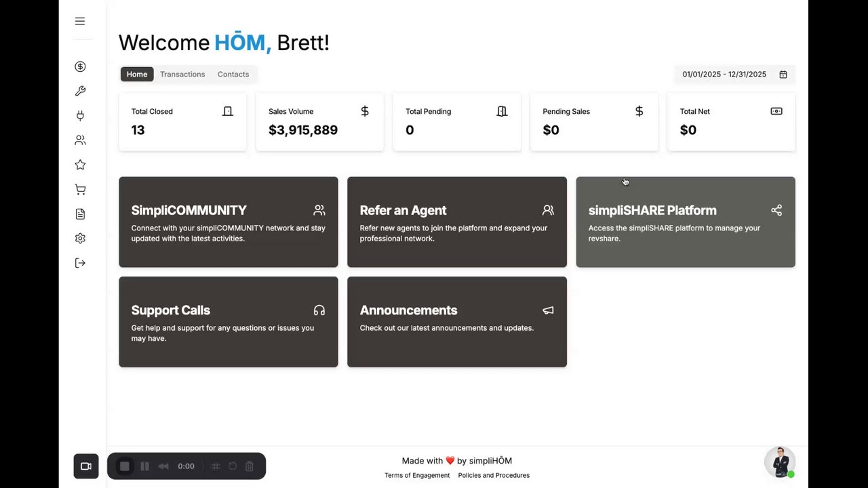Image resolution: width=868 pixels, height=488 pixels.
Task: Toggle the hamburger sidebar menu
Action: [x=80, y=21]
